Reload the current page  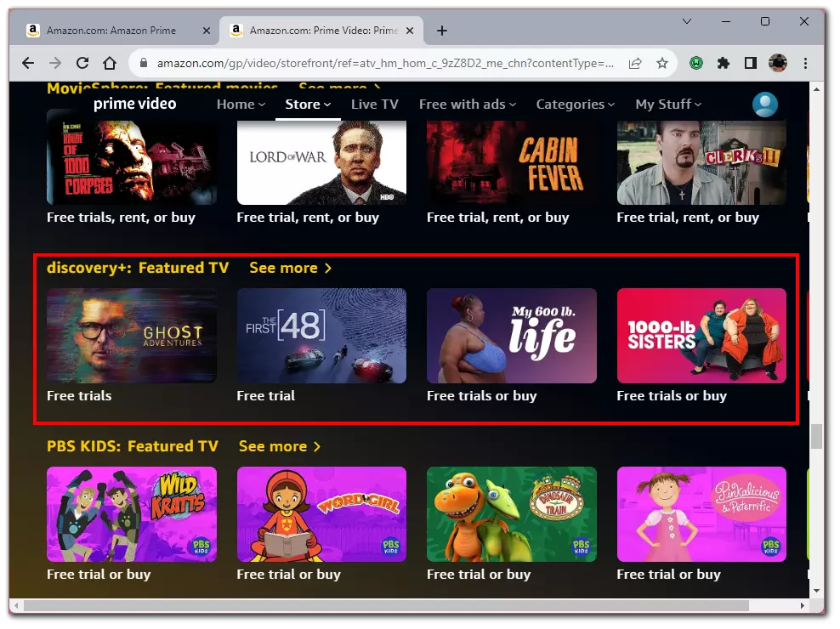82,63
